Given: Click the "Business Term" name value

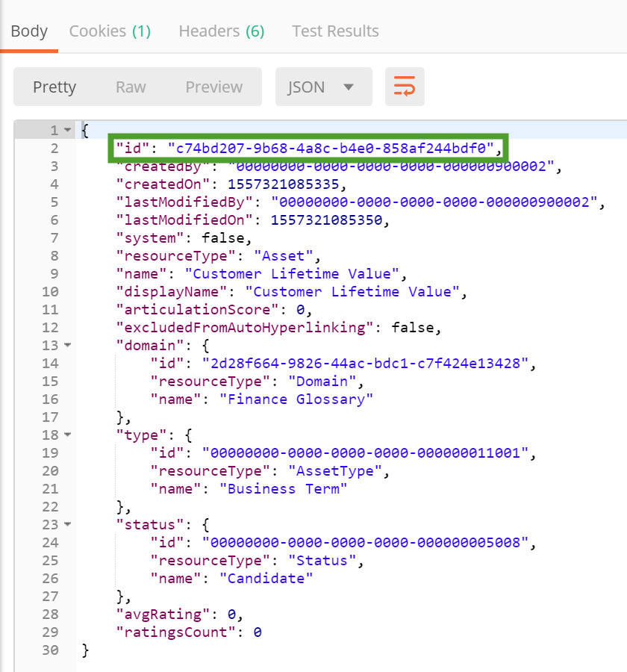Looking at the screenshot, I should pyautogui.click(x=284, y=489).
